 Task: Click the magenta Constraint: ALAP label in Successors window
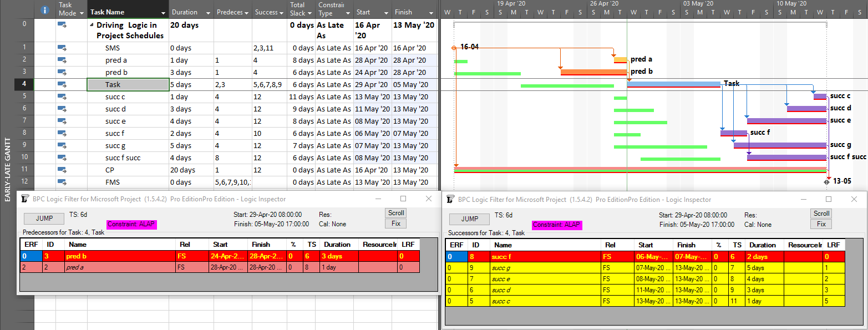pos(557,225)
